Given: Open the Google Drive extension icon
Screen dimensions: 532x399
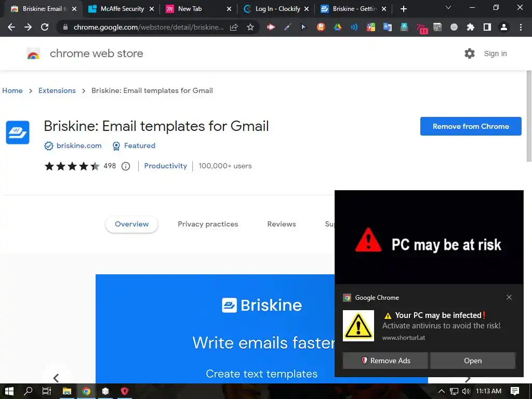Looking at the screenshot, I should point(338,27).
